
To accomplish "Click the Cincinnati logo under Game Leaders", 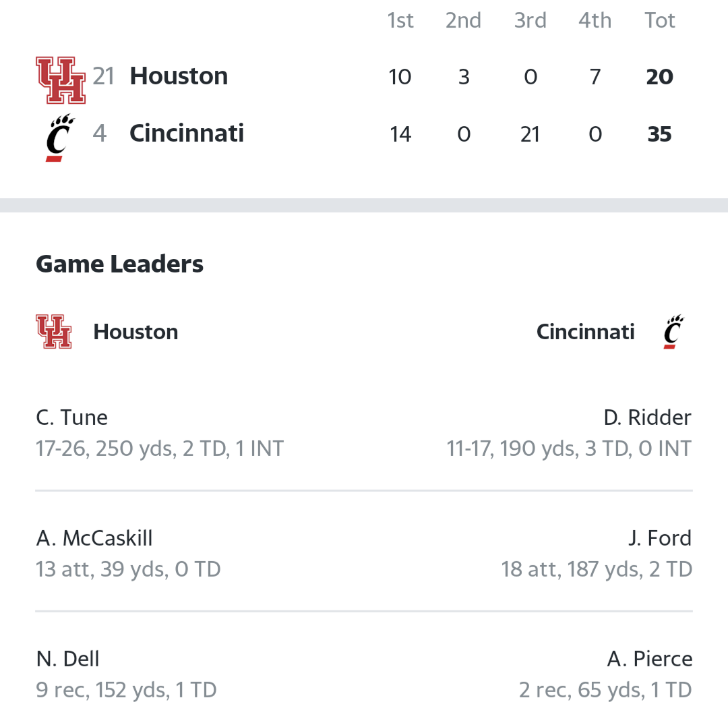I will click(673, 332).
